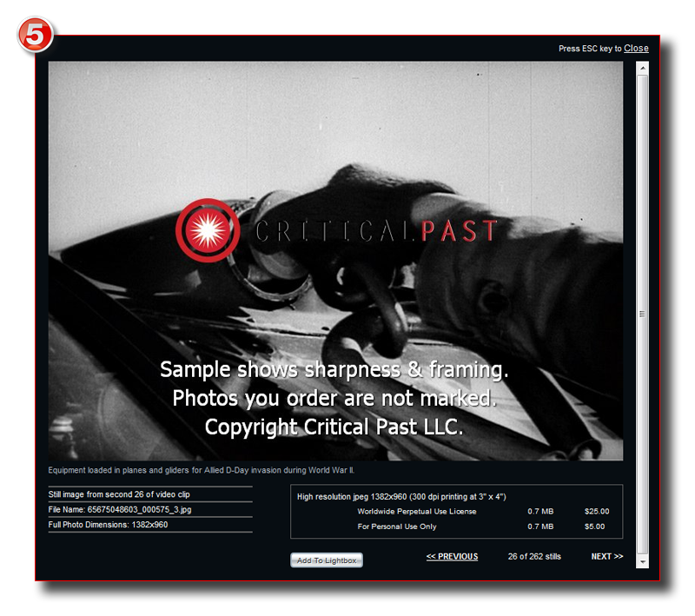Click the Full Photo Dimensions: 1382x960 text

108,525
